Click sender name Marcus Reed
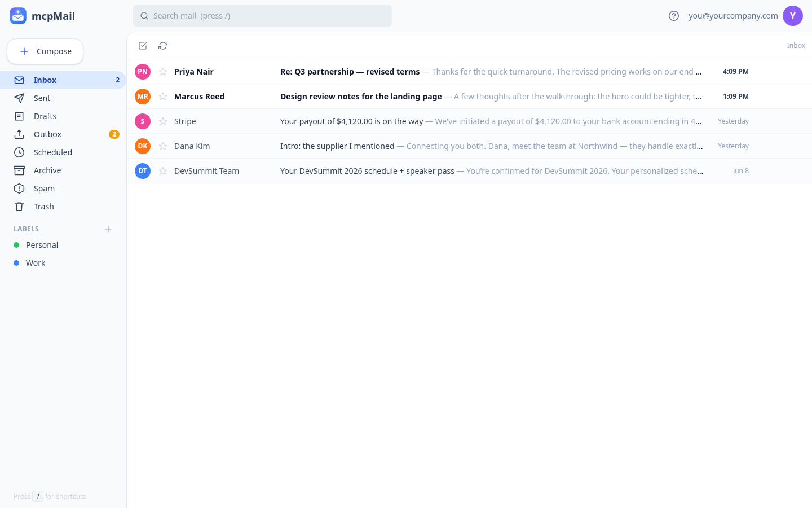The image size is (812, 508). [199, 97]
